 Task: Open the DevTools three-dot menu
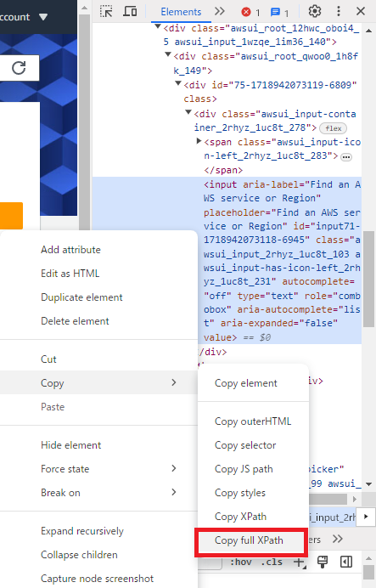(x=339, y=12)
